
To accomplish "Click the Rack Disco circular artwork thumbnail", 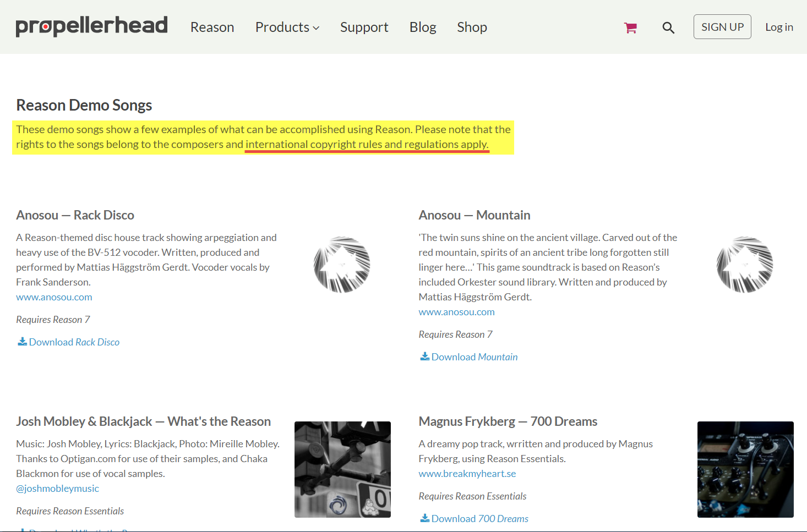I will (342, 264).
